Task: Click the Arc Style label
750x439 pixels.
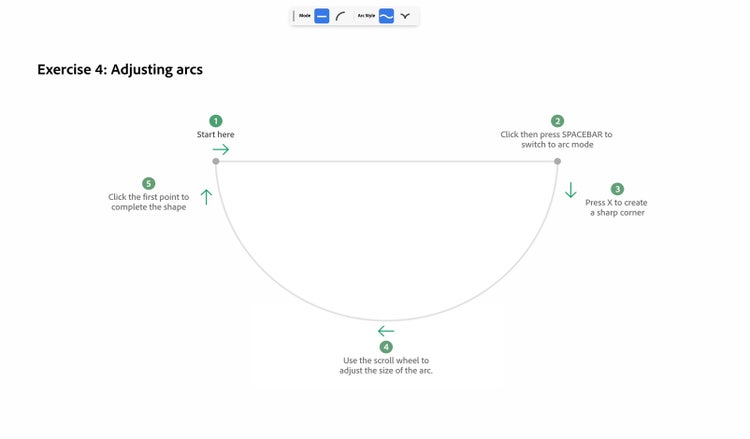Action: click(x=366, y=16)
